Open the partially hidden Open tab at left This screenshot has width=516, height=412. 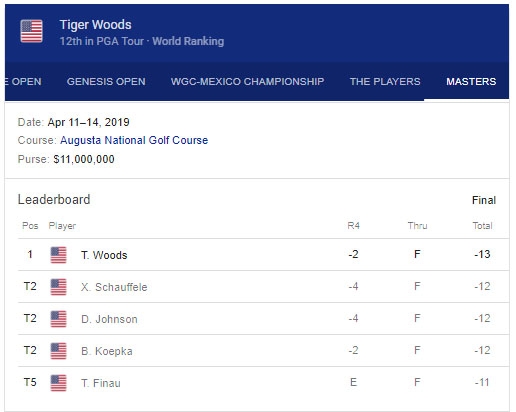23,82
